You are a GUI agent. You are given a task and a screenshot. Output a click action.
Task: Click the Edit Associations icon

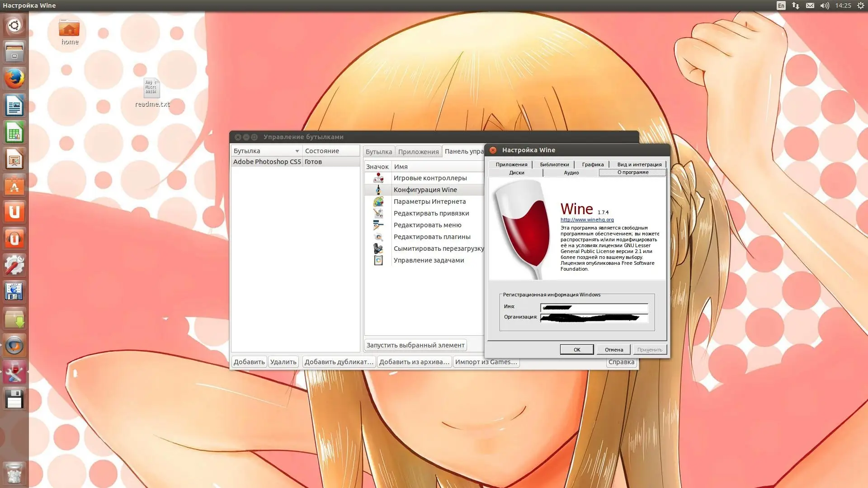(x=378, y=213)
